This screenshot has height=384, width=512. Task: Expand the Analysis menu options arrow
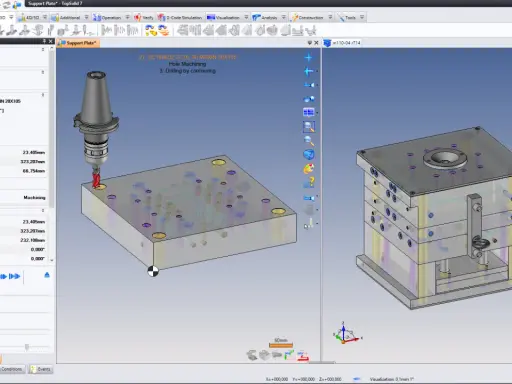284,17
